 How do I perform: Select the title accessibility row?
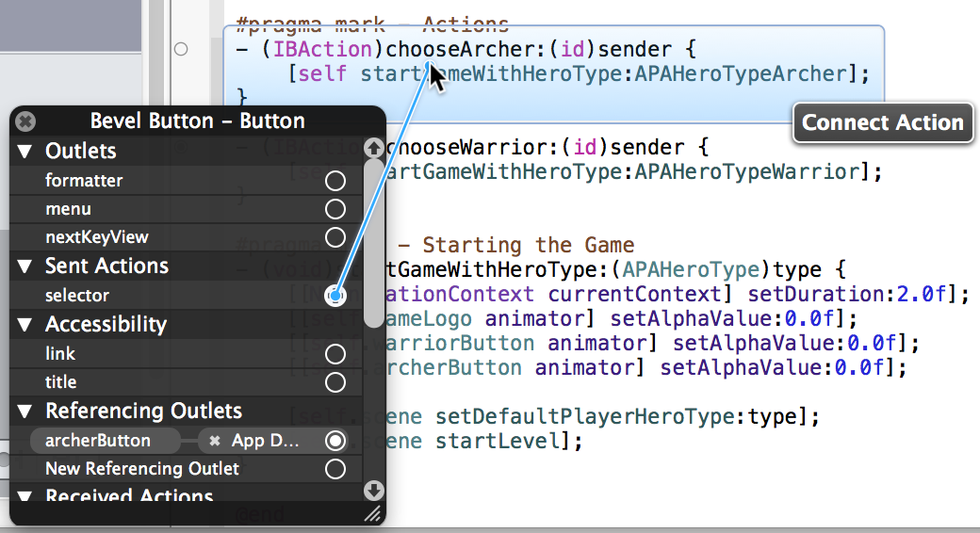(x=187, y=382)
